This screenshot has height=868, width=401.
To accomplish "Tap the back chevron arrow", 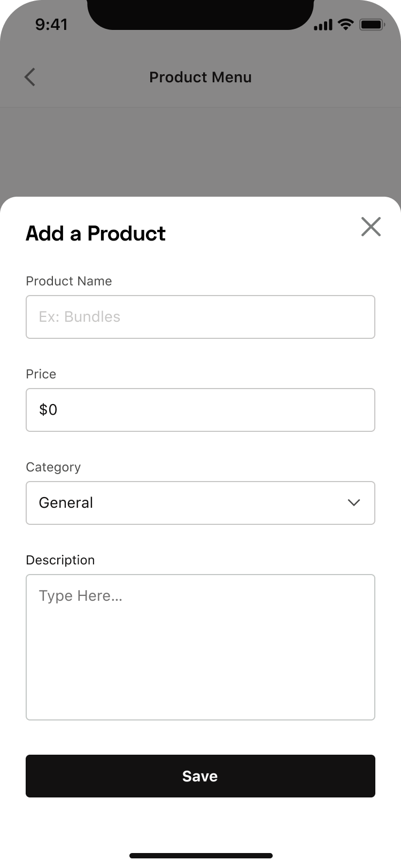I will coord(30,77).
